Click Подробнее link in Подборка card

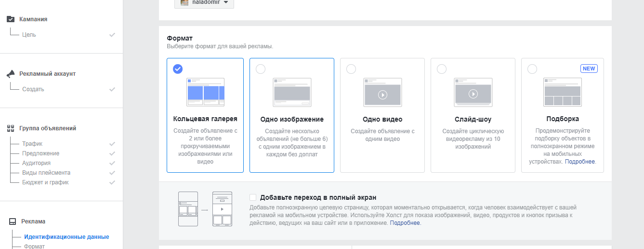click(580, 162)
